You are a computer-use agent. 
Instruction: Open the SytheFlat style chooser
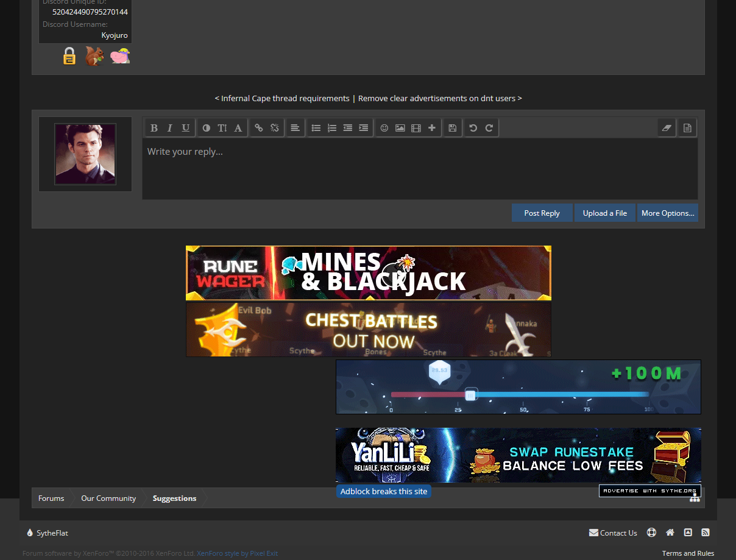(x=48, y=533)
